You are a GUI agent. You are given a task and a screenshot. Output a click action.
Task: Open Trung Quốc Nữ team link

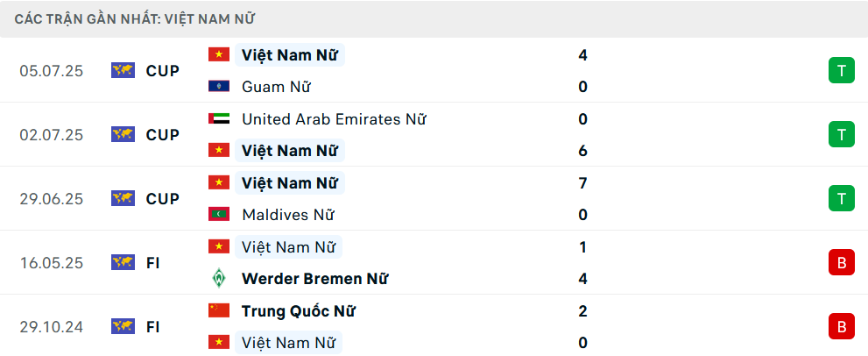coord(299,311)
